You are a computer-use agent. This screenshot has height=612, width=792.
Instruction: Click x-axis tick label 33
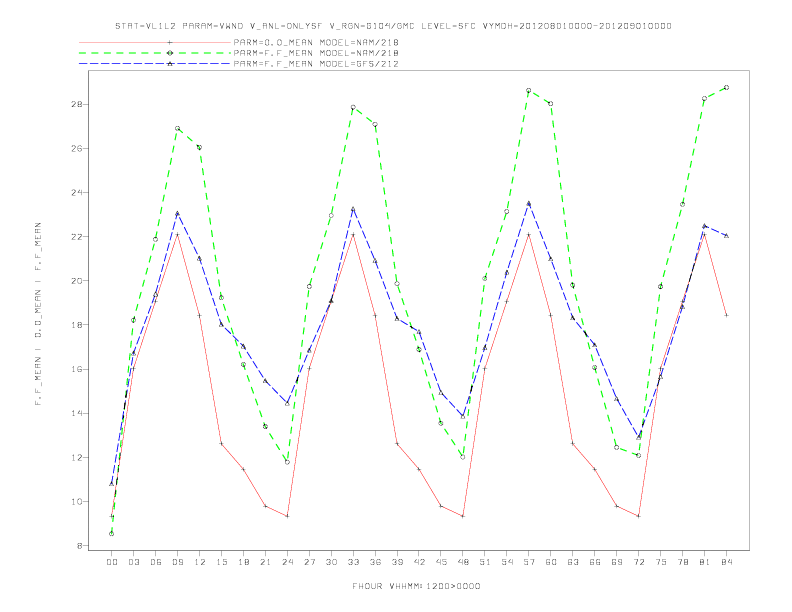click(x=353, y=562)
